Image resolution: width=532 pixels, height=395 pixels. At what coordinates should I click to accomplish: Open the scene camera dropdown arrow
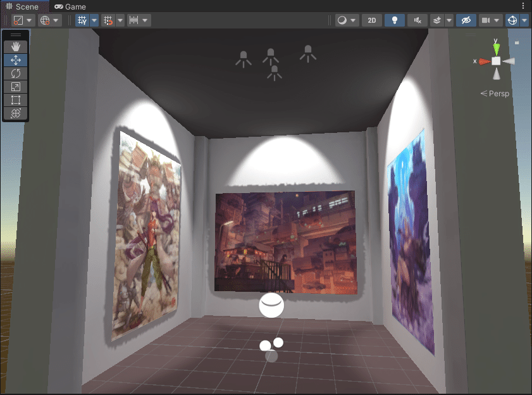(497, 20)
